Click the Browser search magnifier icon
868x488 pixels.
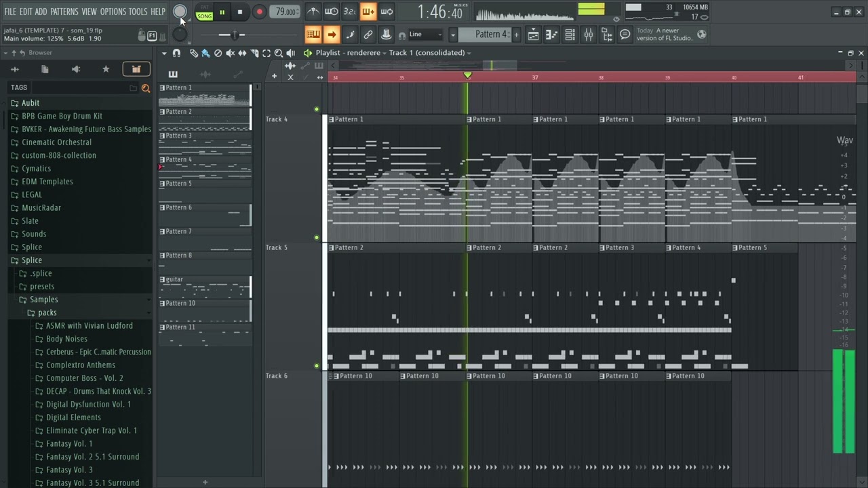tap(145, 88)
